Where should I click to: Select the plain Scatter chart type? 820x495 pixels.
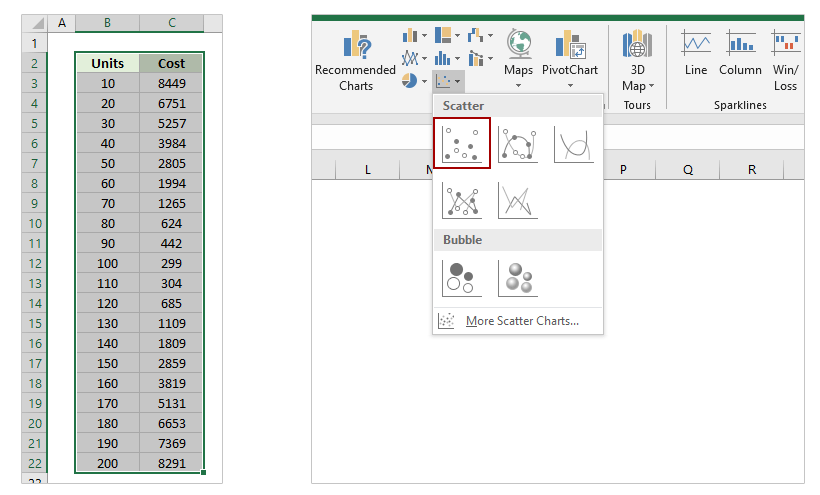point(462,143)
